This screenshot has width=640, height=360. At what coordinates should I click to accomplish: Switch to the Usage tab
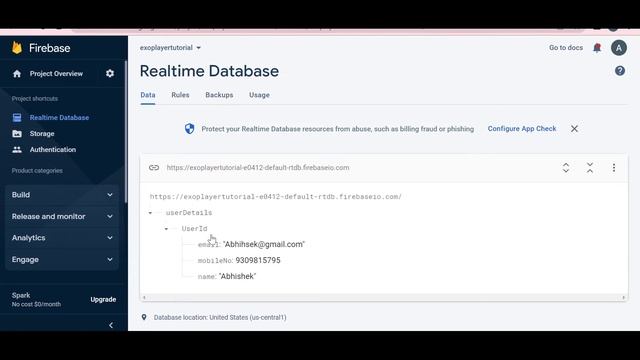click(259, 95)
